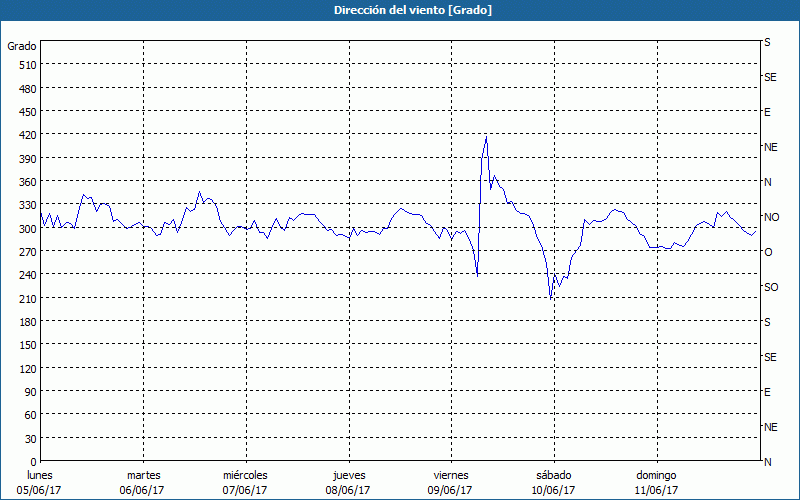Viewport: 800px width, 500px height.
Task: Click the SO compass label on the right axis
Action: tap(771, 287)
